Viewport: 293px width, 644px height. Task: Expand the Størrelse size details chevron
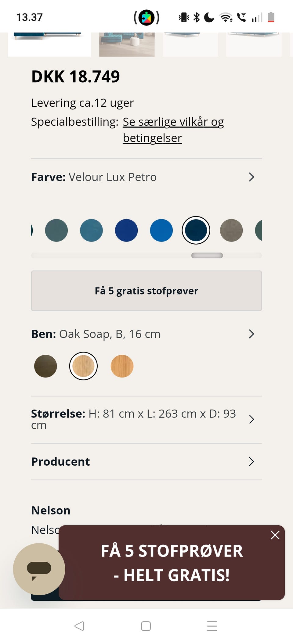251,419
